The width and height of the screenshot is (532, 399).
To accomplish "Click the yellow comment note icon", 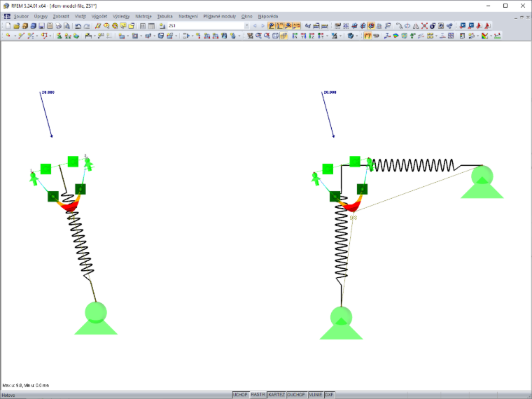I will point(122,26).
